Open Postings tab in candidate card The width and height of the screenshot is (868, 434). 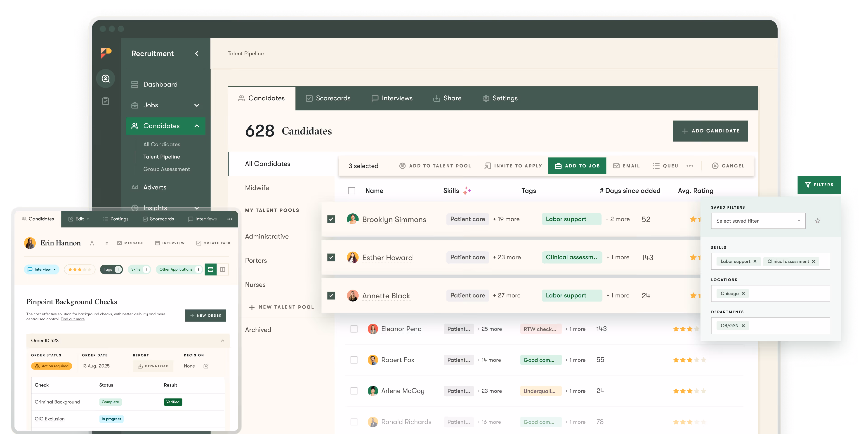(116, 219)
